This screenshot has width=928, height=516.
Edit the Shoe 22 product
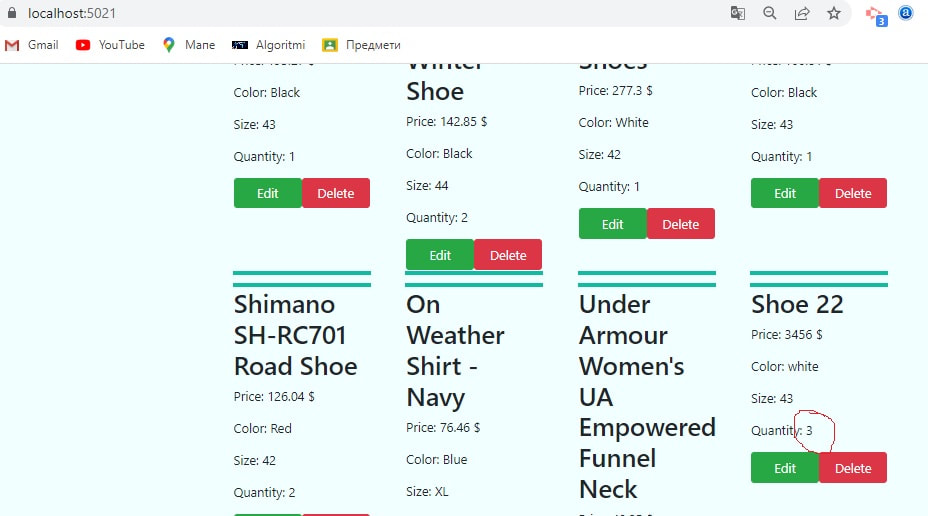[x=785, y=468]
